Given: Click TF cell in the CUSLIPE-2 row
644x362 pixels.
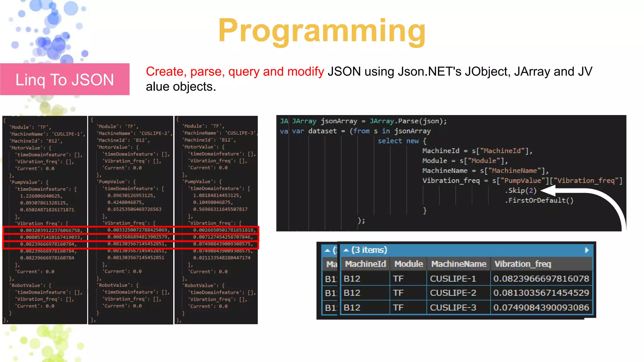Looking at the screenshot, I should [x=408, y=293].
